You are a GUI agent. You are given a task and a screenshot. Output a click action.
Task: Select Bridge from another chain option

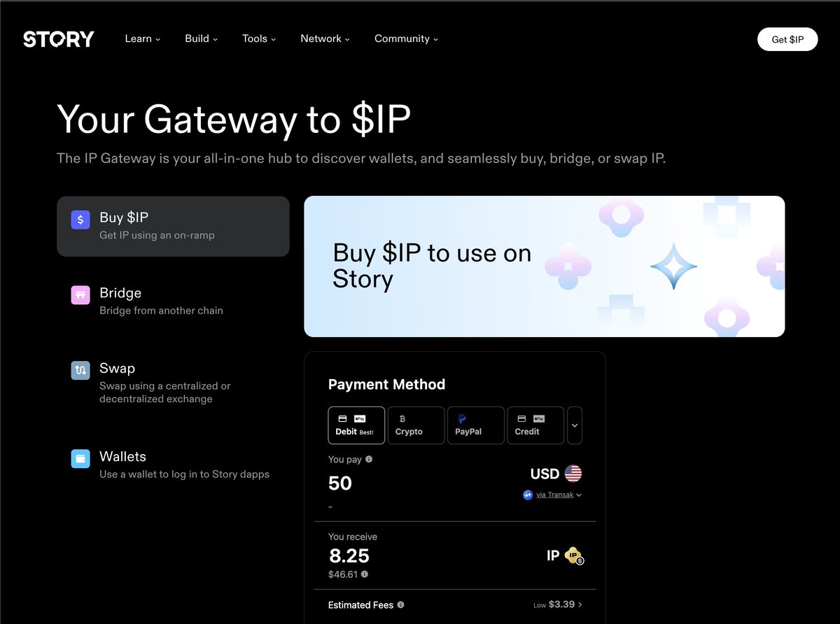point(173,301)
